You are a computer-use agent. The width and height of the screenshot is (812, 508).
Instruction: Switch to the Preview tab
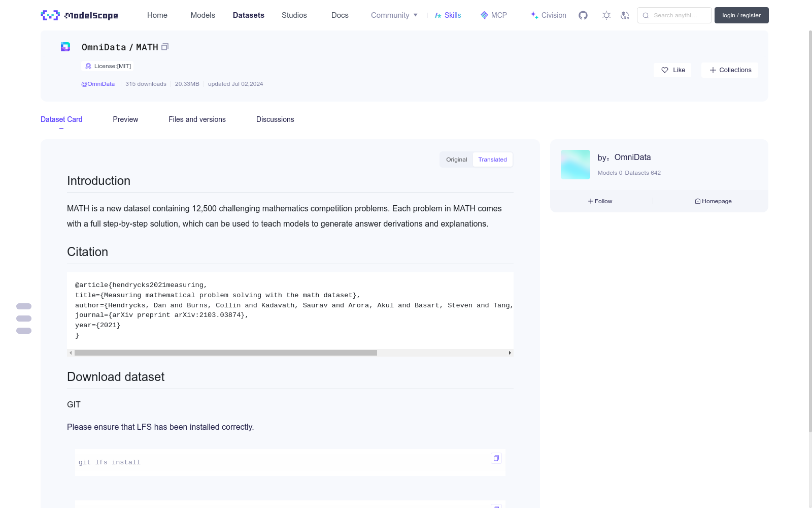125,119
